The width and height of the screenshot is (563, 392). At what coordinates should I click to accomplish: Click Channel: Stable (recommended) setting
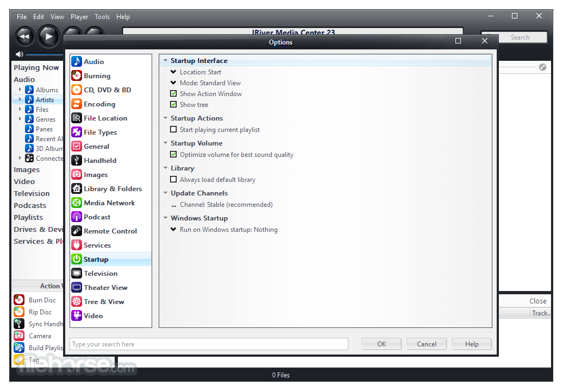tap(226, 205)
